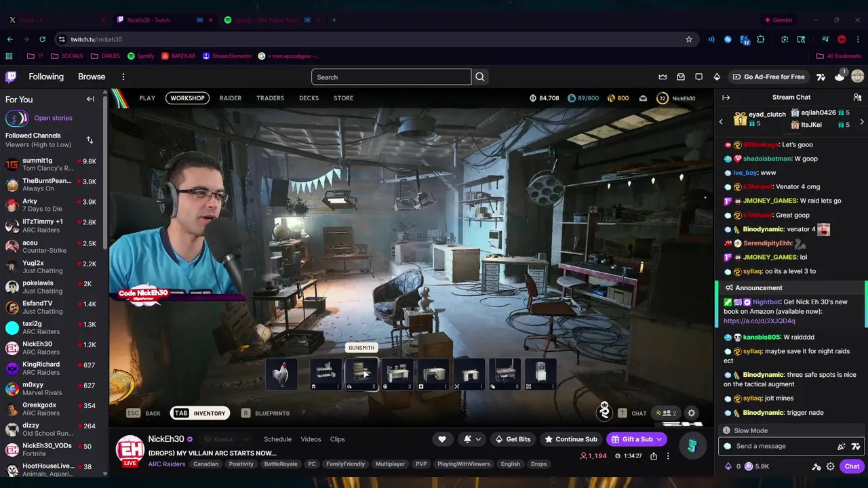868x488 pixels.
Task: Open the Shazam extension icon
Action: [x=728, y=39]
